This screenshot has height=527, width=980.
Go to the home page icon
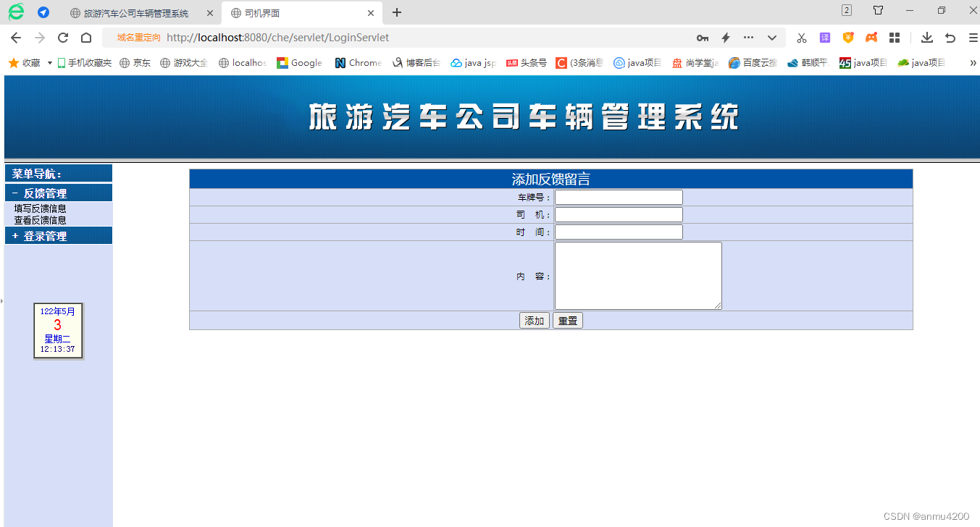click(86, 38)
